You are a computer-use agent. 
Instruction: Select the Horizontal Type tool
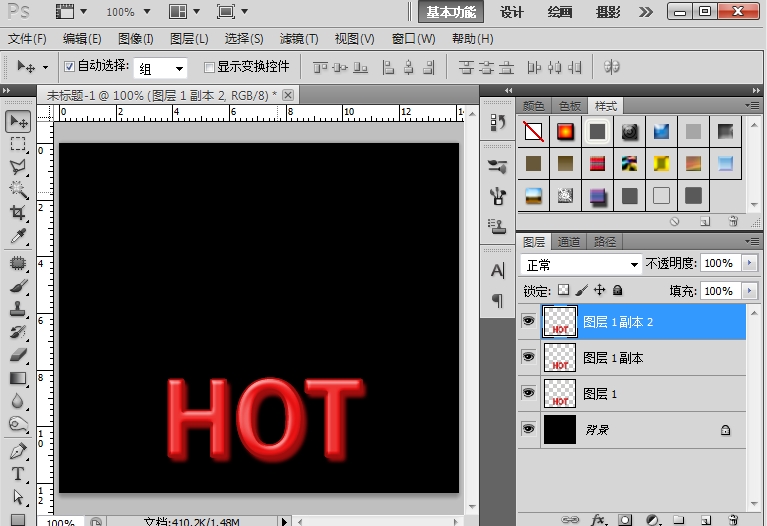click(x=18, y=474)
